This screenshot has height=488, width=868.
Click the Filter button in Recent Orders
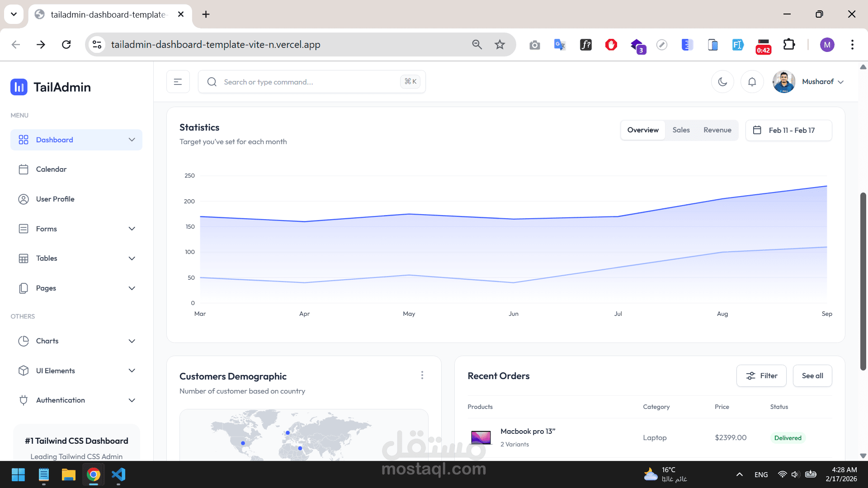pyautogui.click(x=761, y=376)
